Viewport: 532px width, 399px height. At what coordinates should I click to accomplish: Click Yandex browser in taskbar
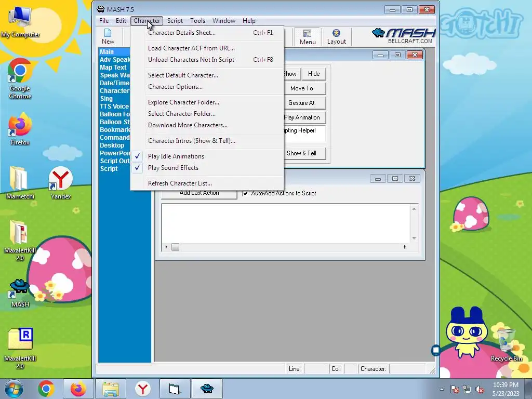[143, 389]
